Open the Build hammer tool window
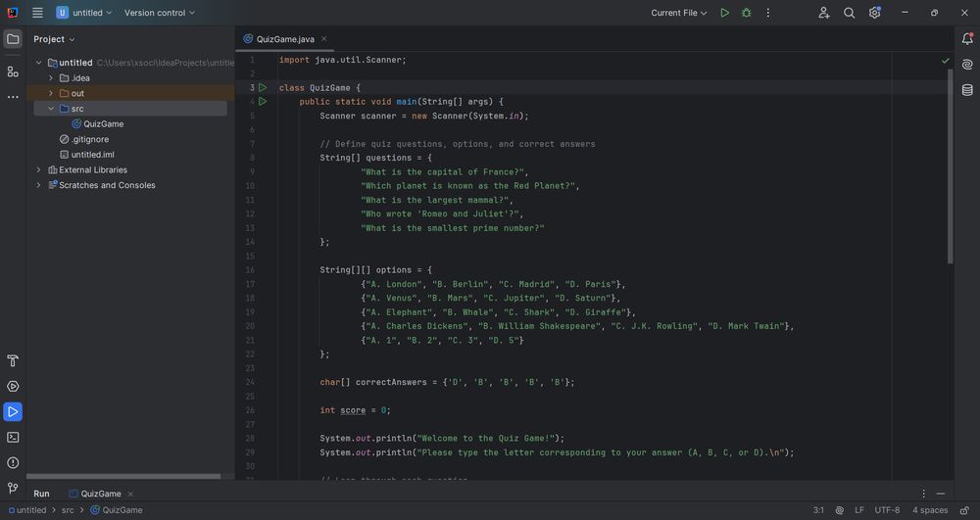Viewport: 980px width, 520px height. click(x=13, y=361)
